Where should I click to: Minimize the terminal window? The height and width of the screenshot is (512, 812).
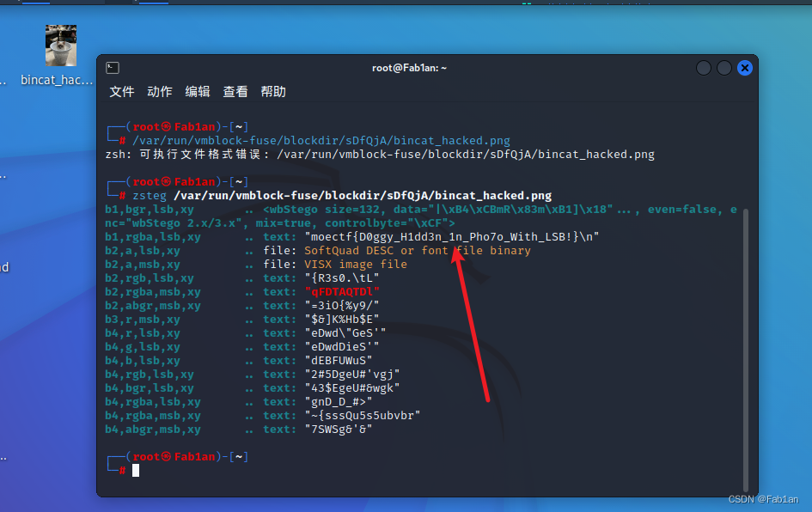pyautogui.click(x=703, y=68)
